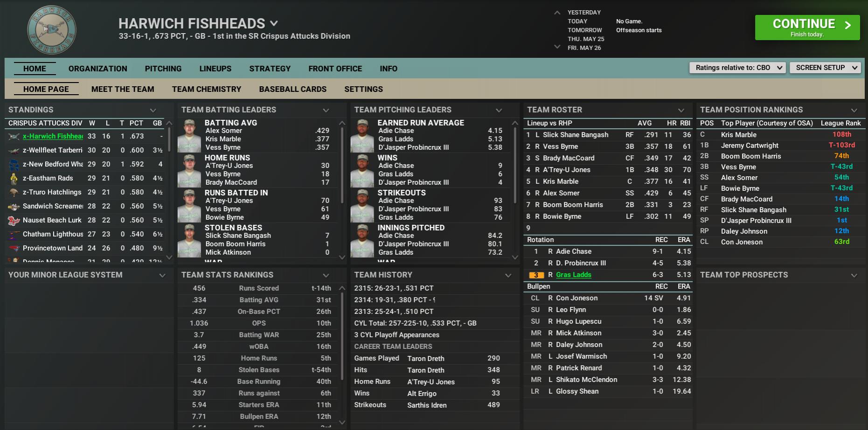Switch to the Team Chemistry tab
Viewport: 868px width, 430px height.
tap(207, 89)
